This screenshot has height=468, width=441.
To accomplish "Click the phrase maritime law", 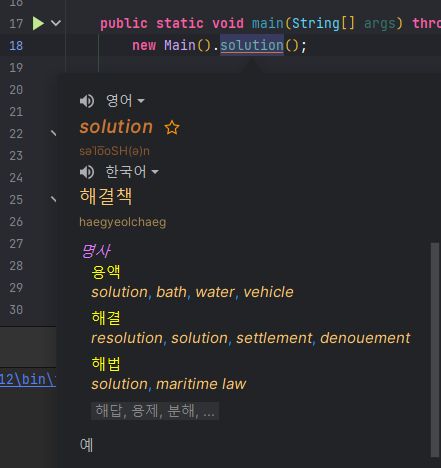I will coord(201,384).
